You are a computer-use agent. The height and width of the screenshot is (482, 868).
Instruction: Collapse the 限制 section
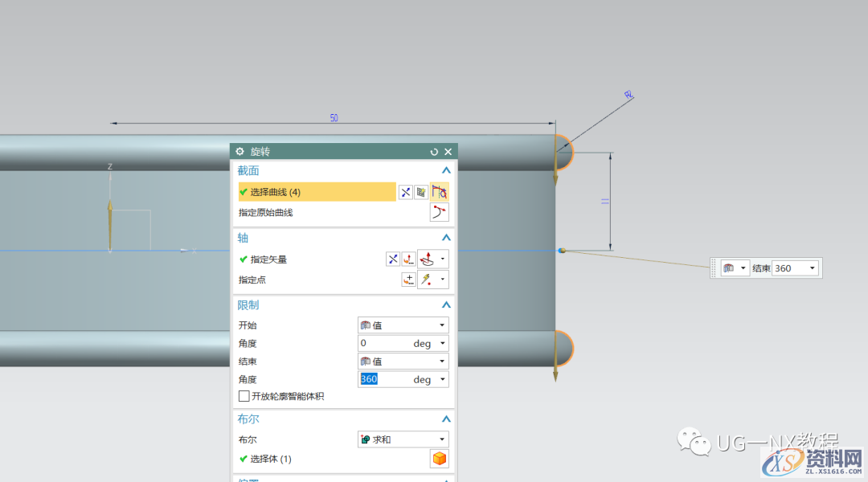coord(446,305)
